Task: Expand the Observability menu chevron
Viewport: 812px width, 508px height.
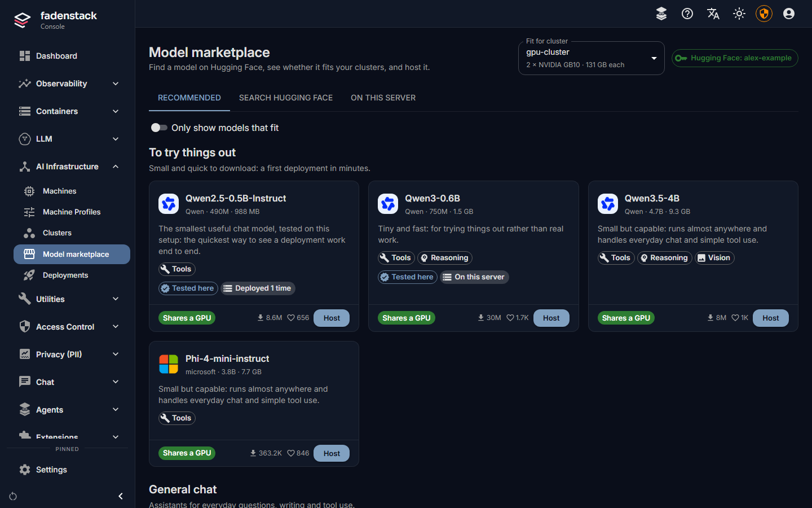Action: [116, 84]
